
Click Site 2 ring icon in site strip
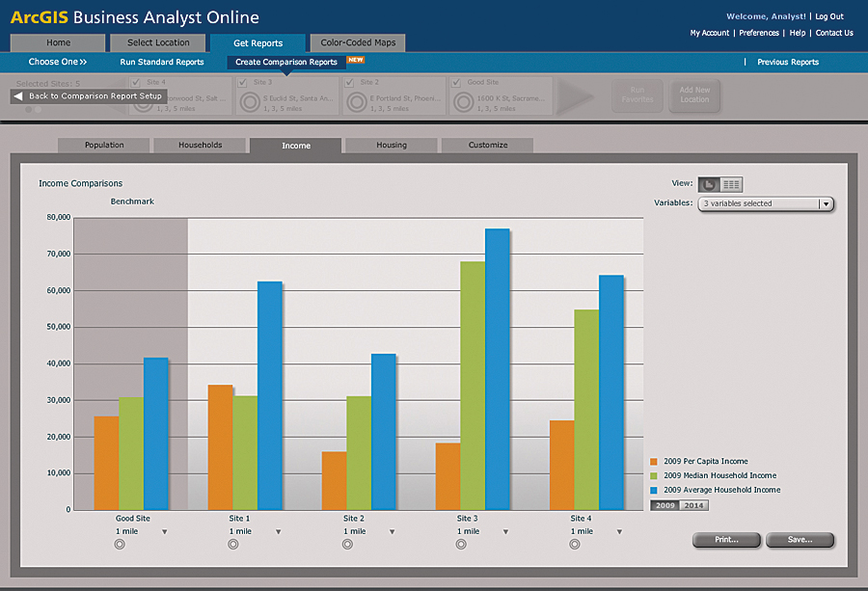pyautogui.click(x=357, y=102)
